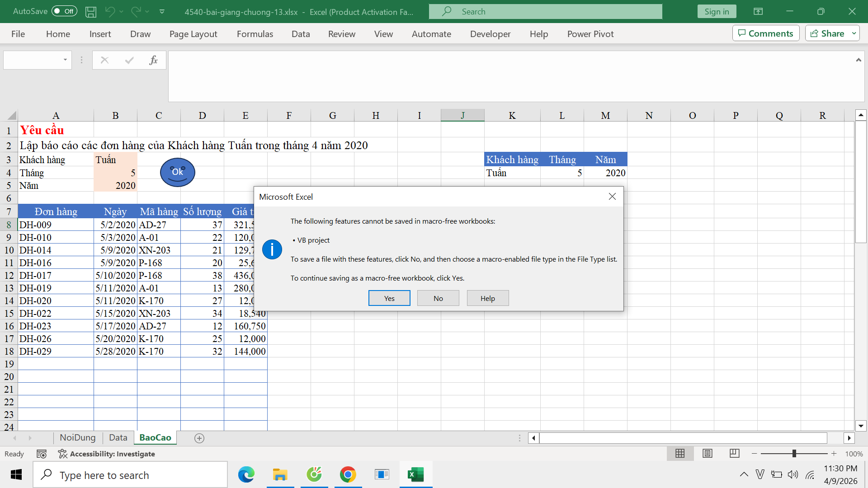The image size is (868, 488).
Task: Click the Insert Function fx icon
Action: tap(153, 60)
